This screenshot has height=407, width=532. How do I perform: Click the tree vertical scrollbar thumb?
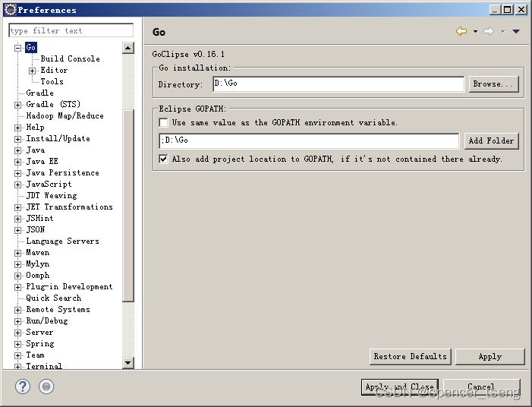coord(128,205)
